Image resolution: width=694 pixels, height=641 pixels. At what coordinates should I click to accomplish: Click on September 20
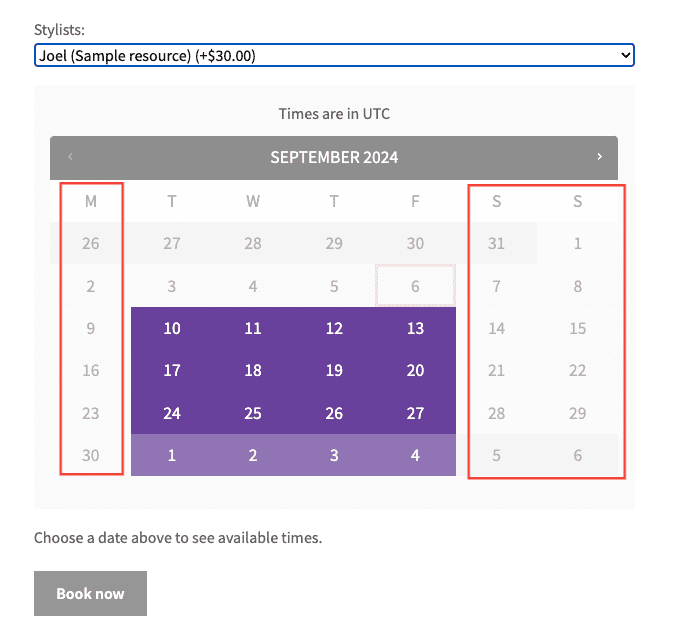[415, 370]
